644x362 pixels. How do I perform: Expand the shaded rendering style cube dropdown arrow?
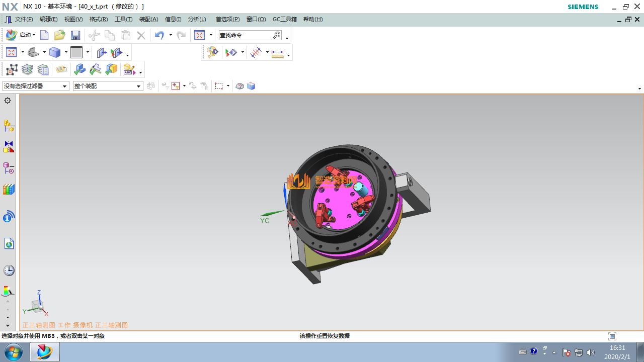click(65, 52)
